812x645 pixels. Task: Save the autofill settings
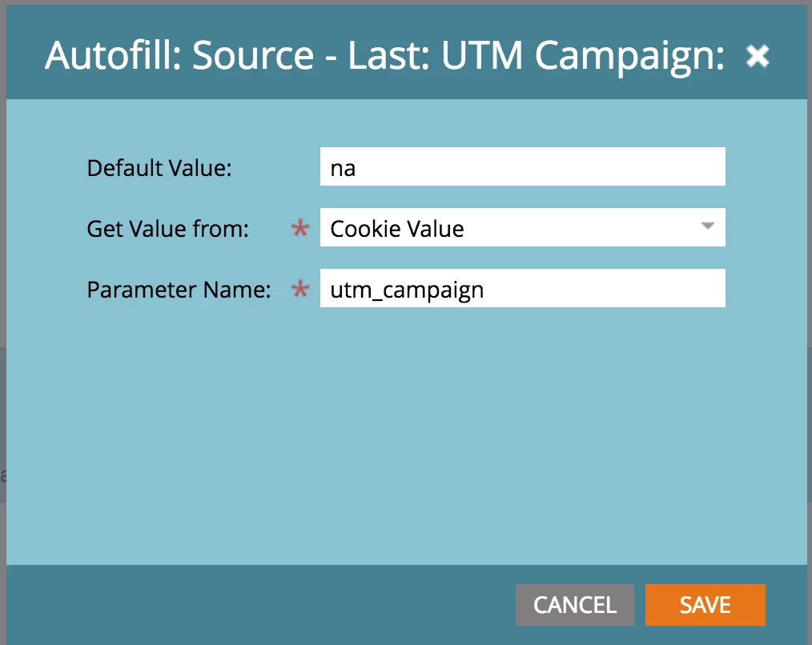[x=705, y=605]
